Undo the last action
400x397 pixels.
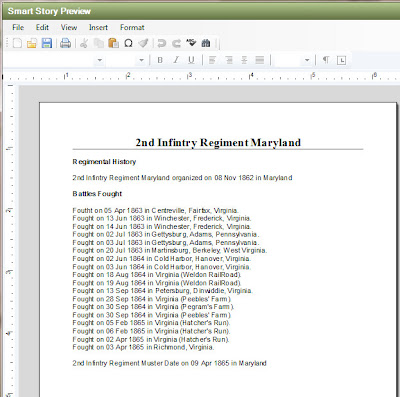point(162,43)
